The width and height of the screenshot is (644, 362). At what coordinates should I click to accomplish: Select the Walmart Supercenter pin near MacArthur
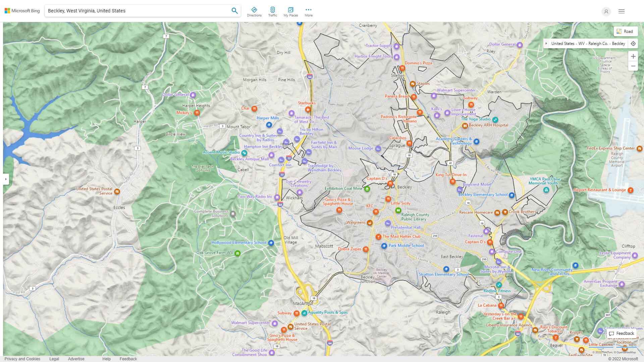point(275,323)
